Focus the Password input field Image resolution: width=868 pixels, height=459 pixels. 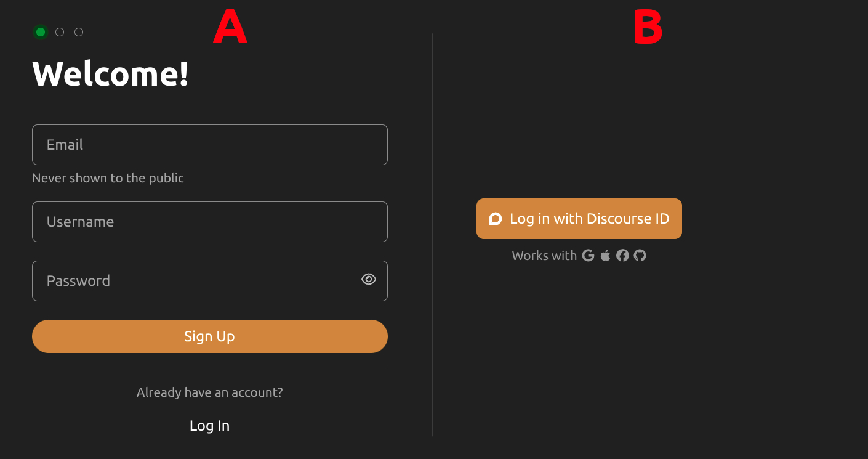tap(197, 281)
